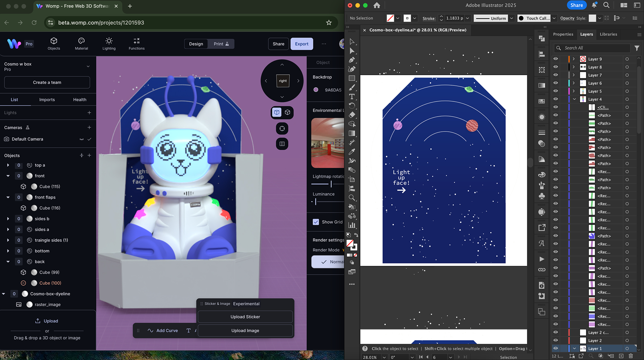644x360 pixels.
Task: Hide Layer 8 visibility eye
Action: pyautogui.click(x=555, y=67)
